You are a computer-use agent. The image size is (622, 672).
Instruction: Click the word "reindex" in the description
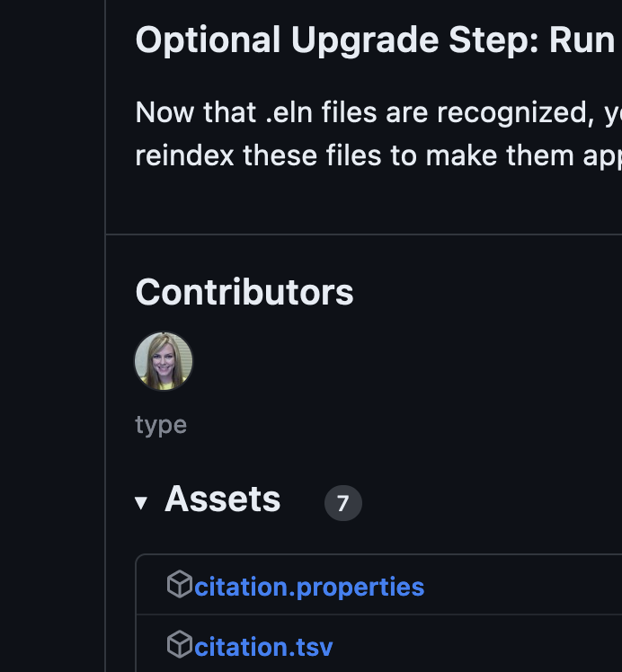tap(184, 155)
